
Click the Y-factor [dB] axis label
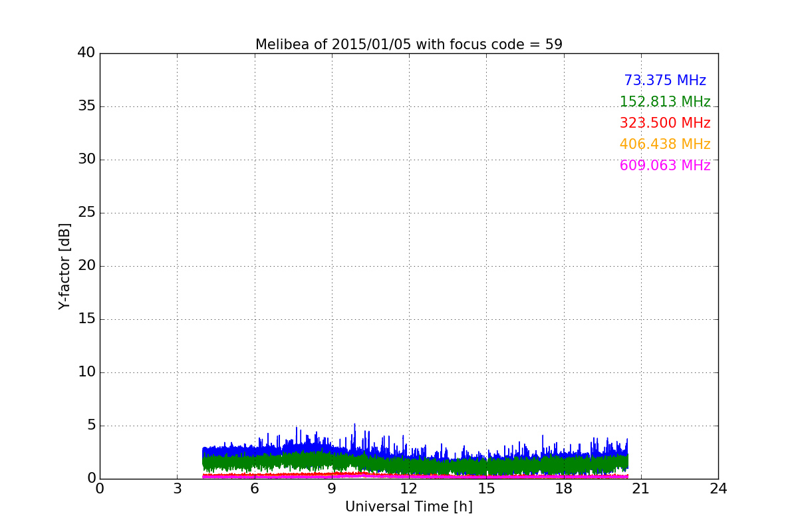pyautogui.click(x=65, y=266)
